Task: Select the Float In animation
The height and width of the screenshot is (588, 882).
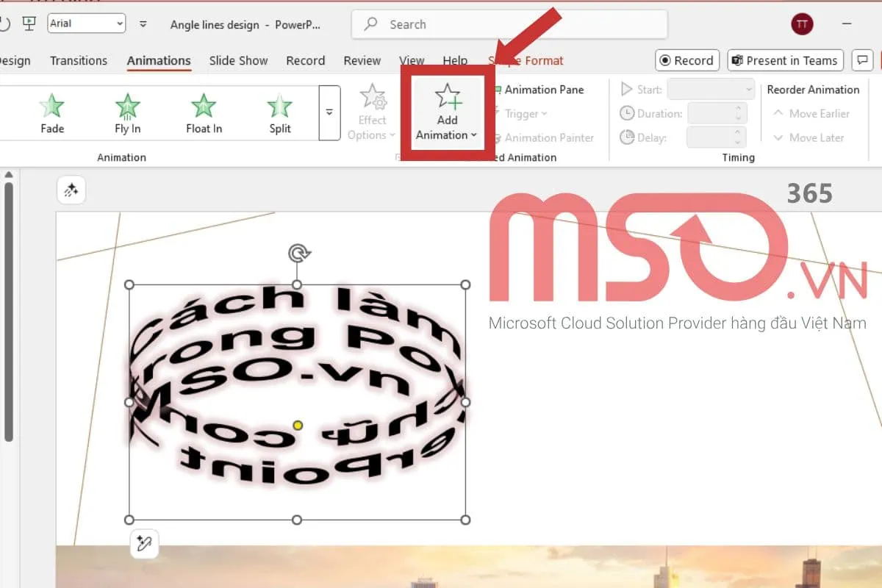Action: pyautogui.click(x=204, y=113)
